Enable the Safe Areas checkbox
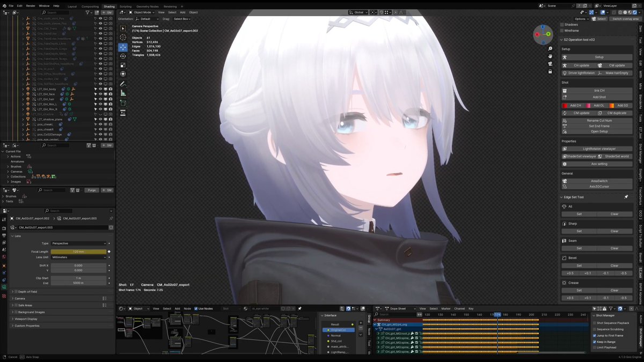 [x=17, y=305]
